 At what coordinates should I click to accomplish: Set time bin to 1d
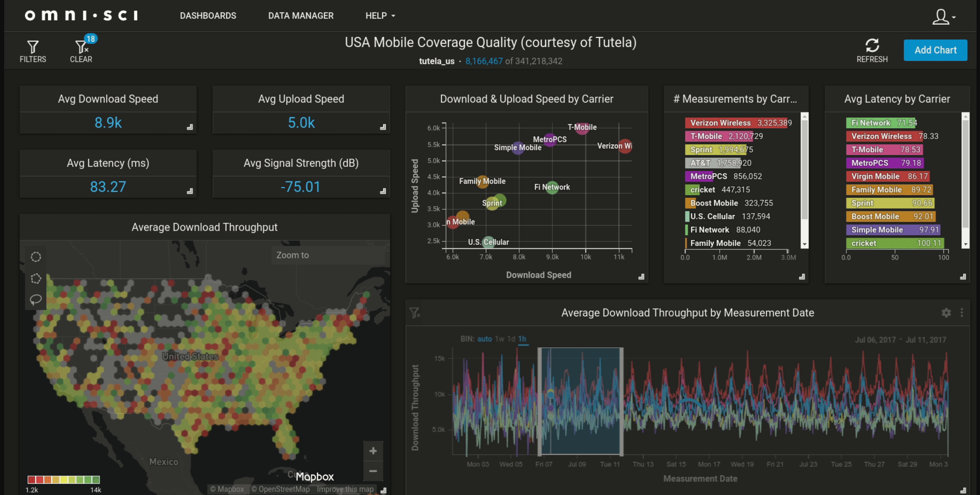point(511,339)
